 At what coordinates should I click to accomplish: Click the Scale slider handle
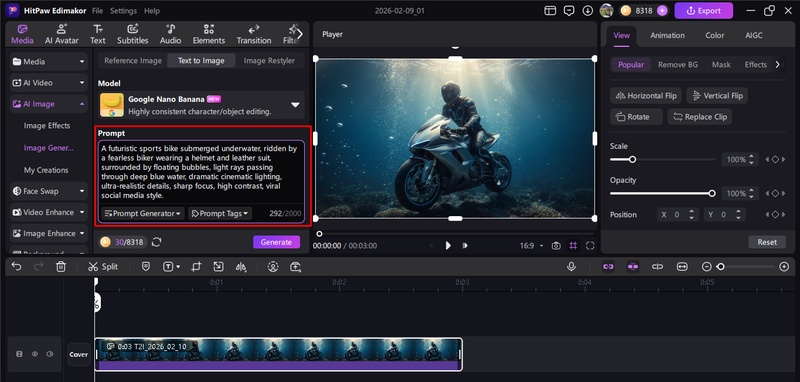(632, 160)
